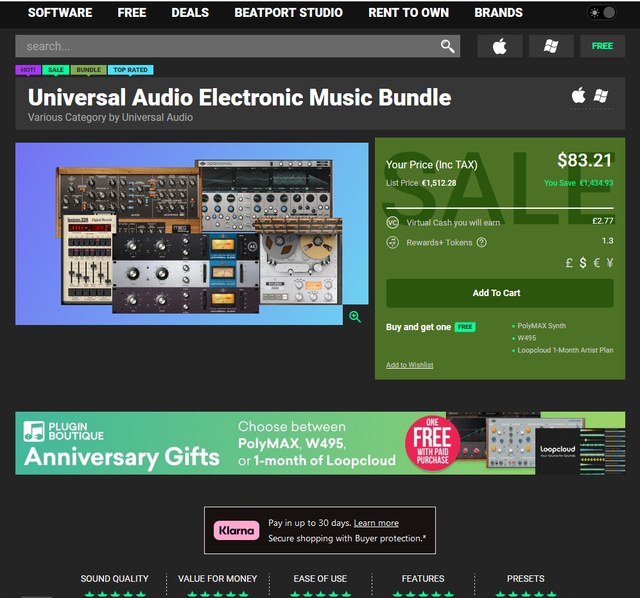Click the TOP RATED tag
Viewport: 640px width, 598px height.
[131, 70]
